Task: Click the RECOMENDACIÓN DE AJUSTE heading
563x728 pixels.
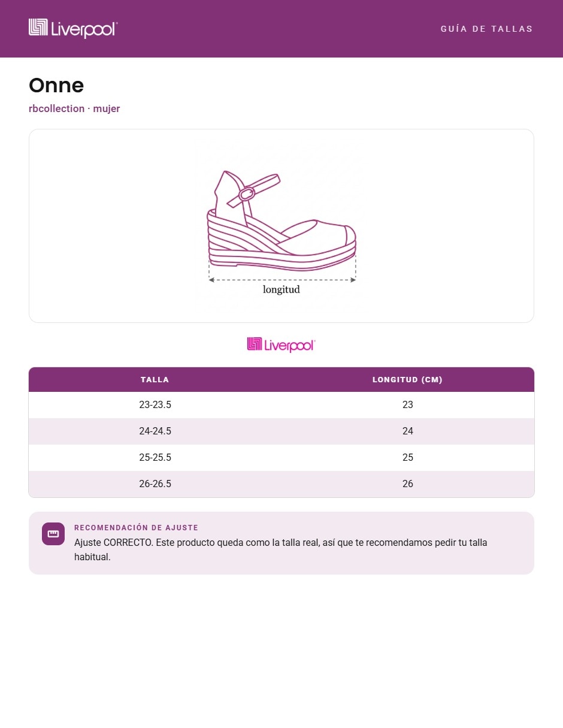Action: [x=136, y=528]
